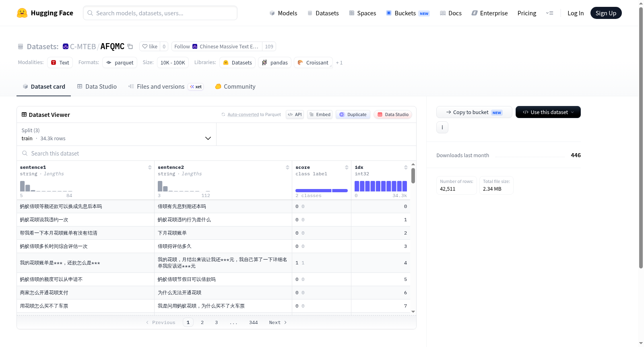Expand the Split train dropdown

point(116,134)
